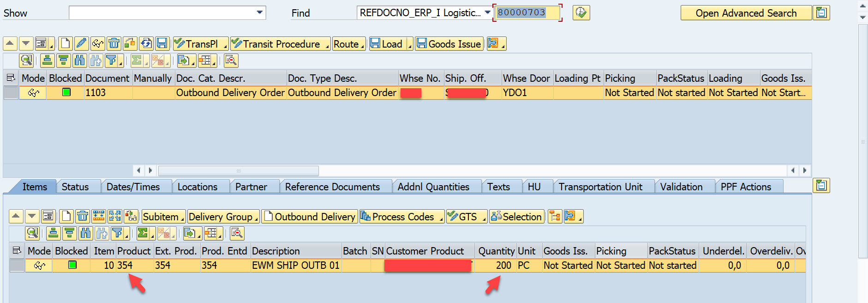Viewport: 868px width, 303px height.
Task: Click the clipboard icon next to Open Advanced Search
Action: [x=821, y=13]
